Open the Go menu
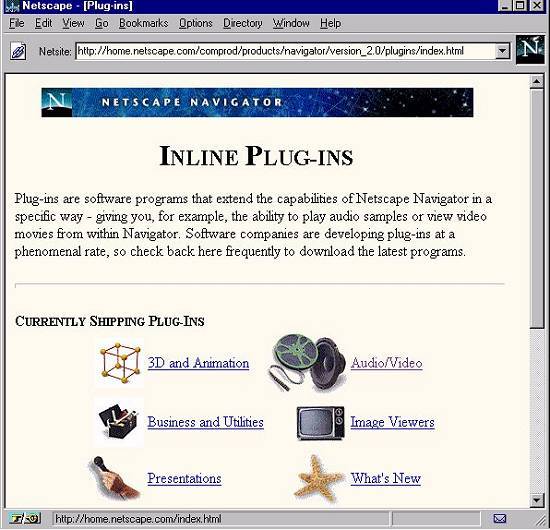Viewport: 550px width, 530px height. coord(102,23)
